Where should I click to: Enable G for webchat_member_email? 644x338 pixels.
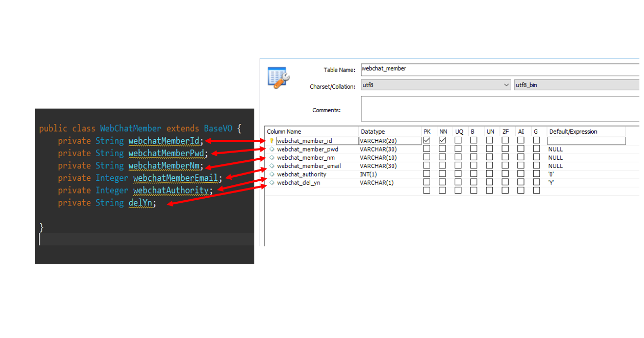[536, 165]
